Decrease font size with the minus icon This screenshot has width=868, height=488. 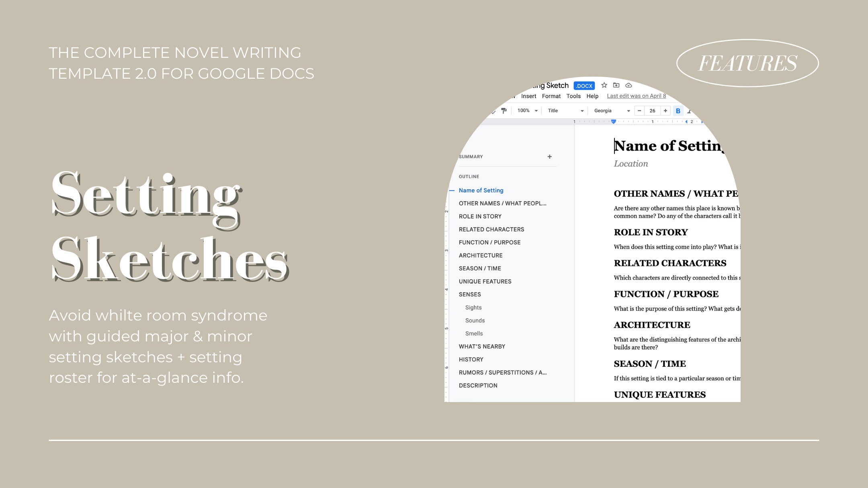point(639,110)
